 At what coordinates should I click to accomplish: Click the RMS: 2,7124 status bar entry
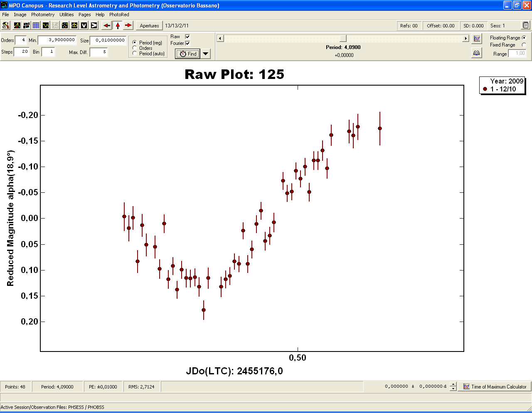click(x=141, y=387)
